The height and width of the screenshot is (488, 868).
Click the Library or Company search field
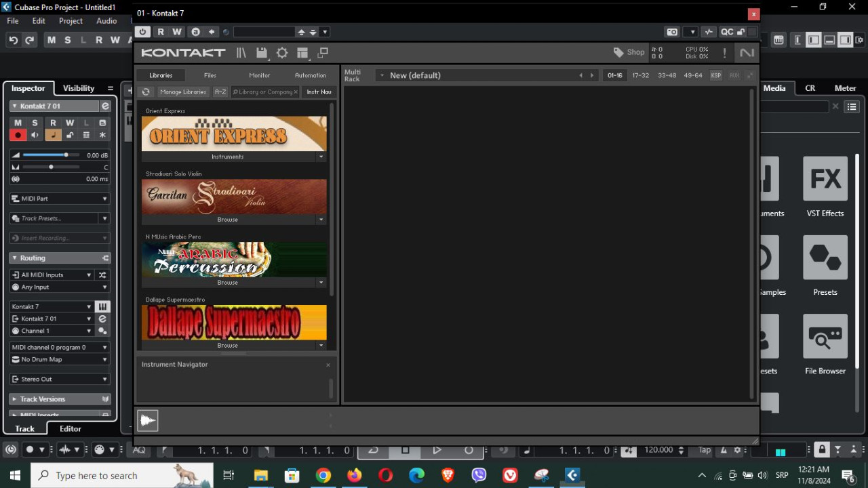point(265,91)
